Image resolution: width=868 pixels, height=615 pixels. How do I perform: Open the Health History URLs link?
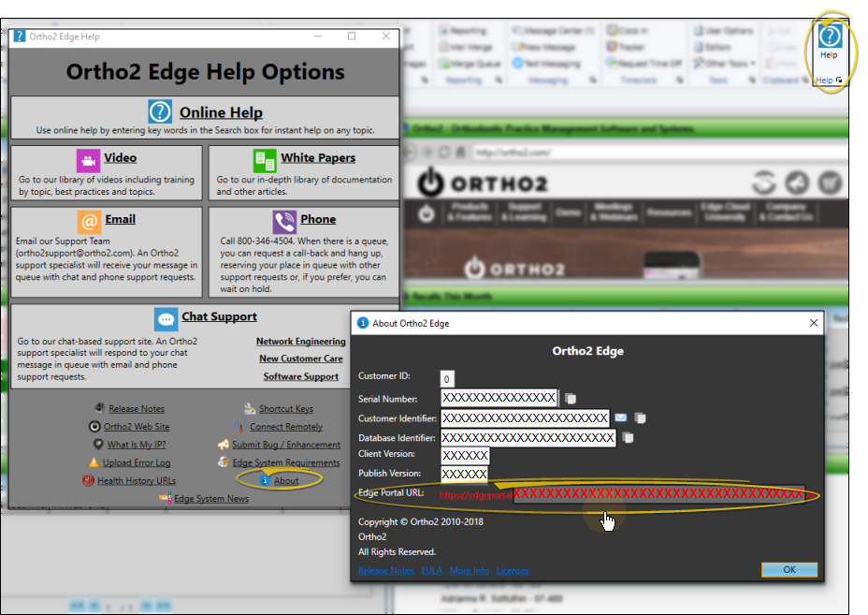tap(137, 480)
